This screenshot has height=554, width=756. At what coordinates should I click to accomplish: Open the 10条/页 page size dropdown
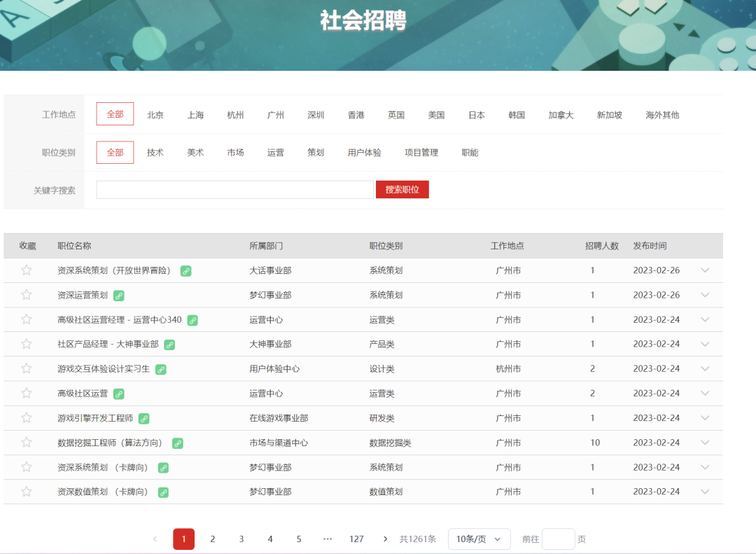[479, 539]
